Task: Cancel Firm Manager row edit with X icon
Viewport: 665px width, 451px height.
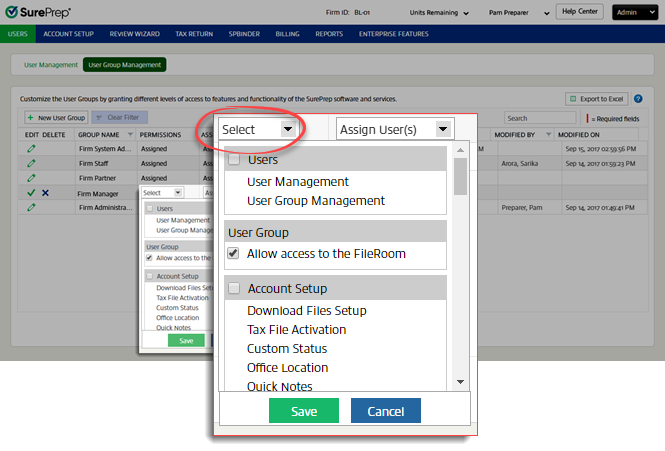Action: [x=45, y=192]
